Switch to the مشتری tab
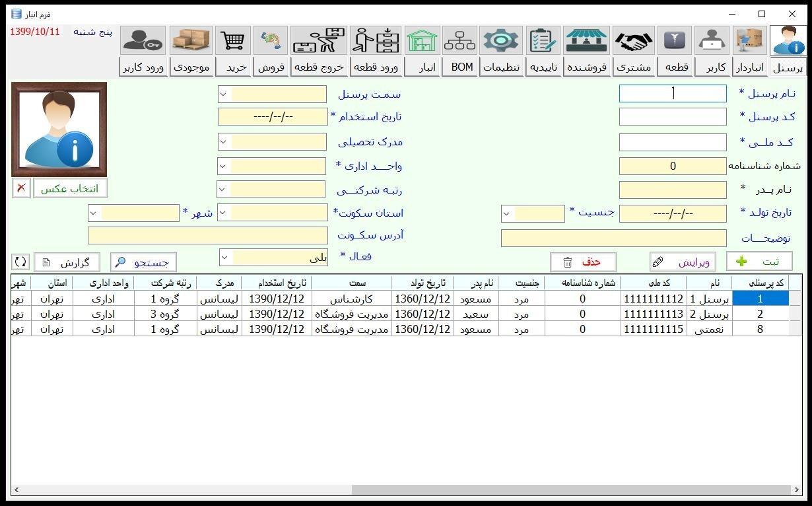The height and width of the screenshot is (506, 812). [634, 67]
